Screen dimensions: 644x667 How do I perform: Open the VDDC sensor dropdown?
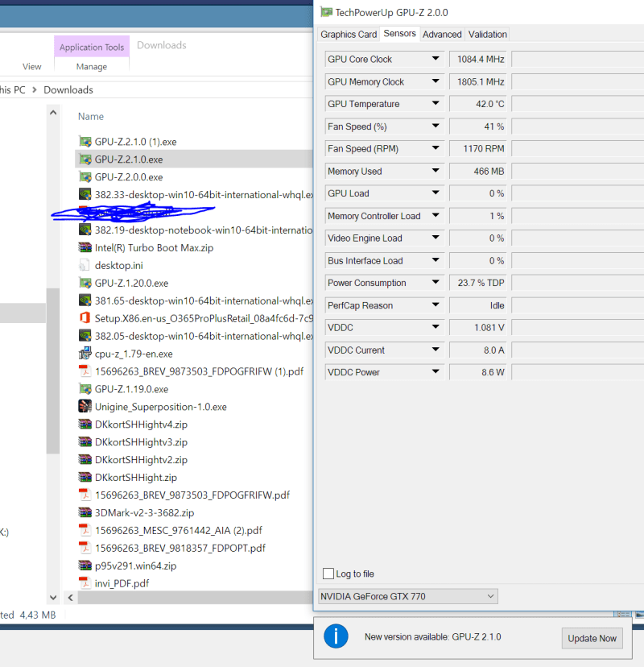433,327
